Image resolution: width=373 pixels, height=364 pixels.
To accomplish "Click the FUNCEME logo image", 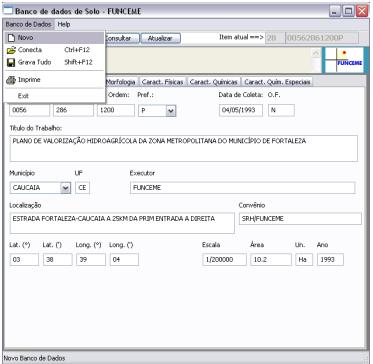I will point(344,60).
